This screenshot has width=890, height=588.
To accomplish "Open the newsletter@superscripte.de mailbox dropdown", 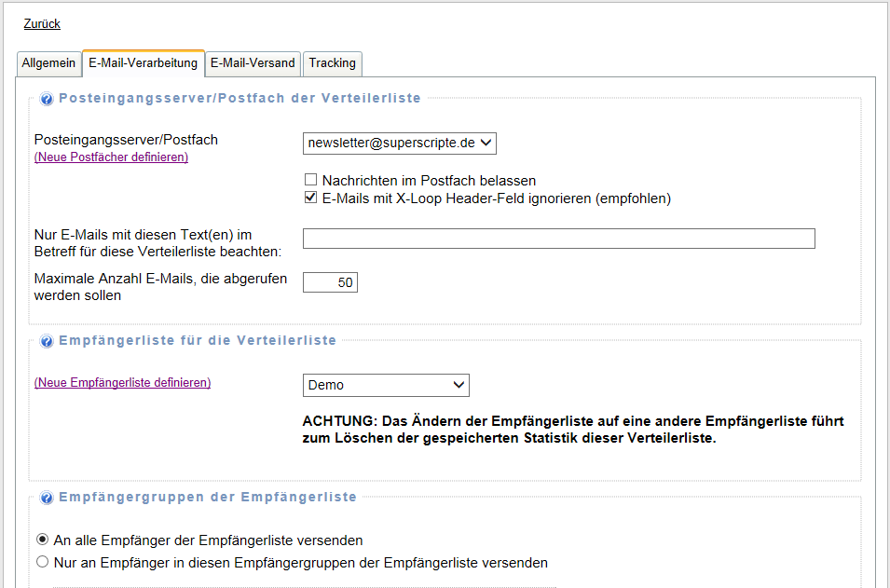I will pos(400,143).
